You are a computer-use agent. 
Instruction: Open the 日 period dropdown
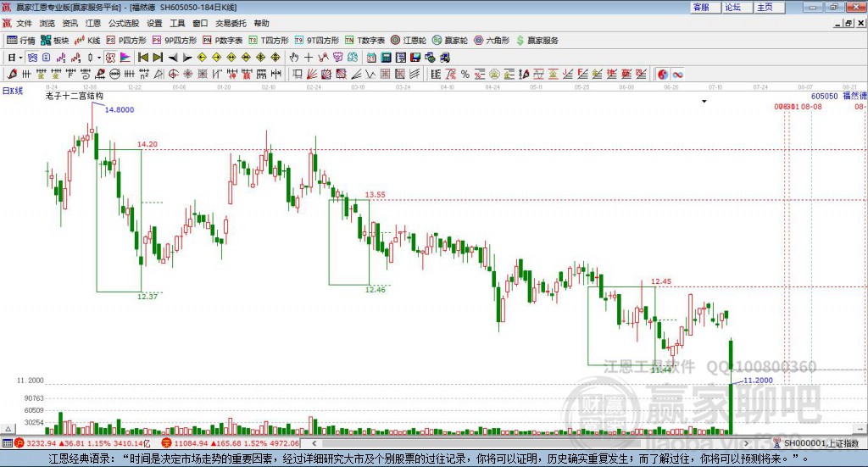click(15, 58)
